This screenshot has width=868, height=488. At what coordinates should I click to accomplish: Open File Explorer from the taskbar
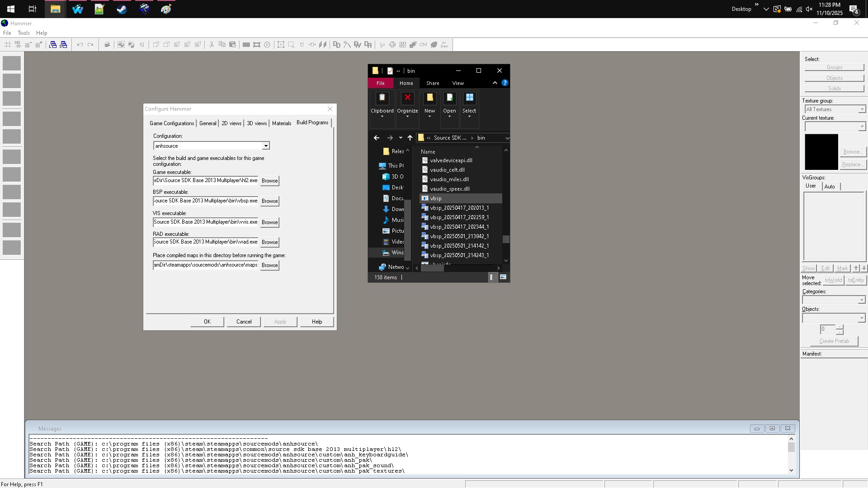[x=55, y=9]
